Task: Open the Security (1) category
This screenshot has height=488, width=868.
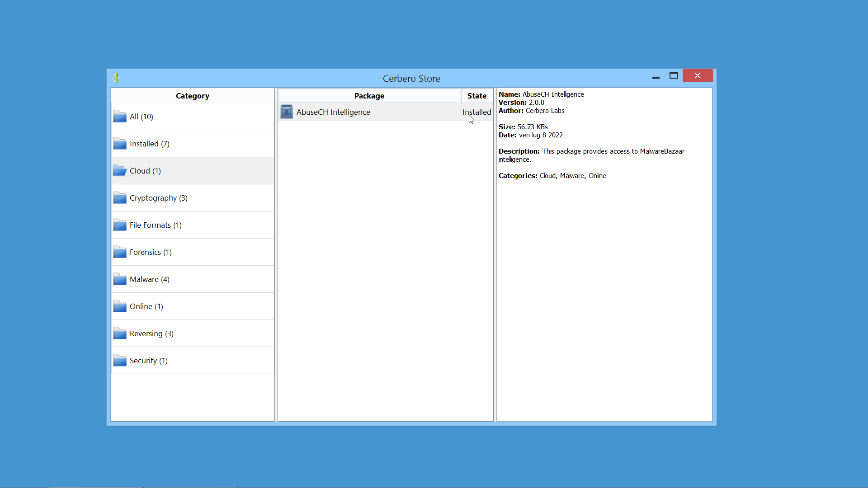Action: [148, 361]
